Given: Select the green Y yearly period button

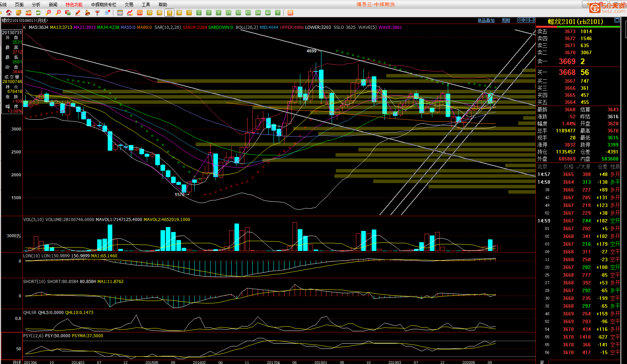Looking at the screenshot, I should [278, 13].
